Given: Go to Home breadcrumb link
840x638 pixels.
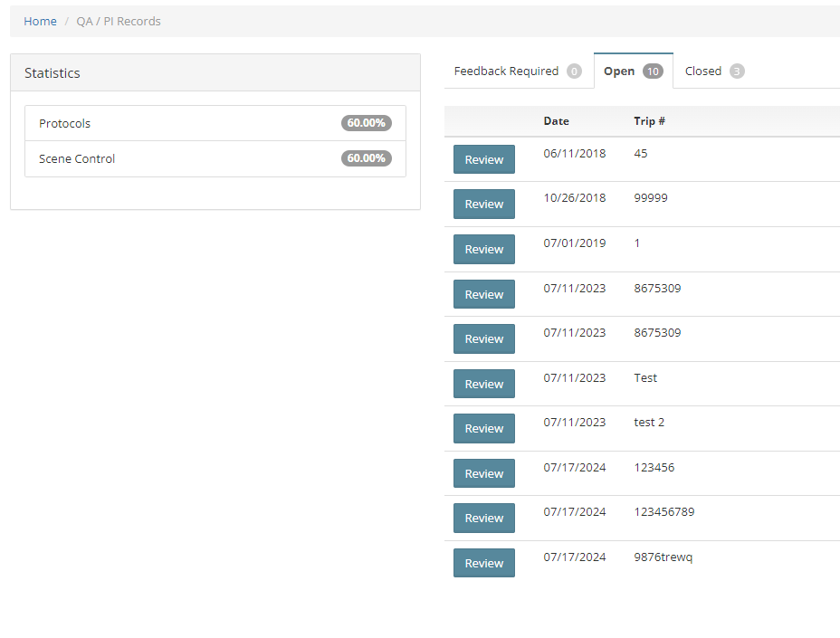Looking at the screenshot, I should (x=40, y=21).
